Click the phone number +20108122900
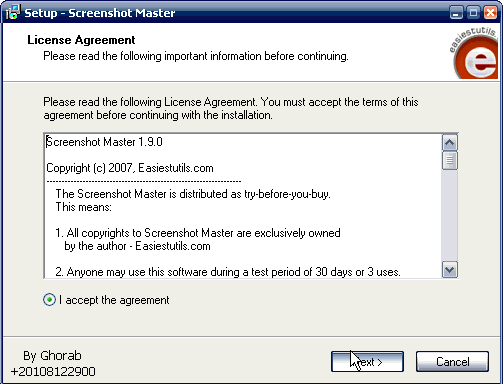The image size is (504, 384). tap(53, 371)
